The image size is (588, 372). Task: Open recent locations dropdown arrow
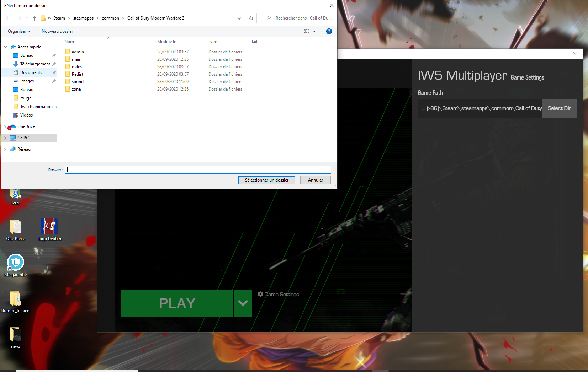27,18
